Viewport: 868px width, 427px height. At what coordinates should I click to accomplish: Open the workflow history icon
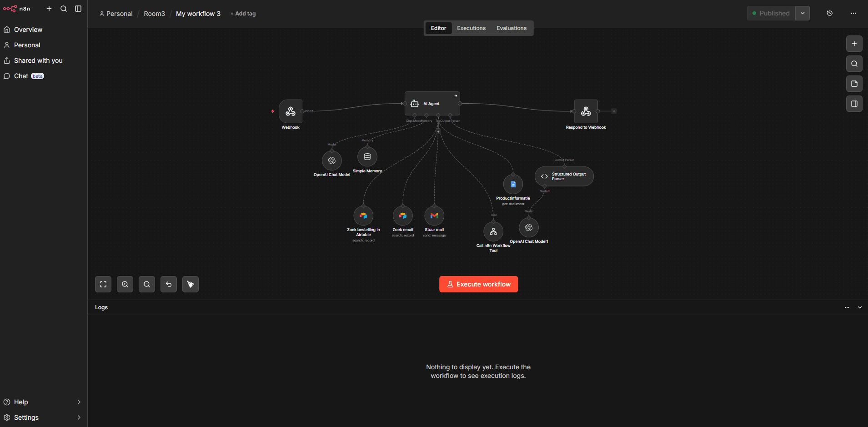tap(829, 13)
